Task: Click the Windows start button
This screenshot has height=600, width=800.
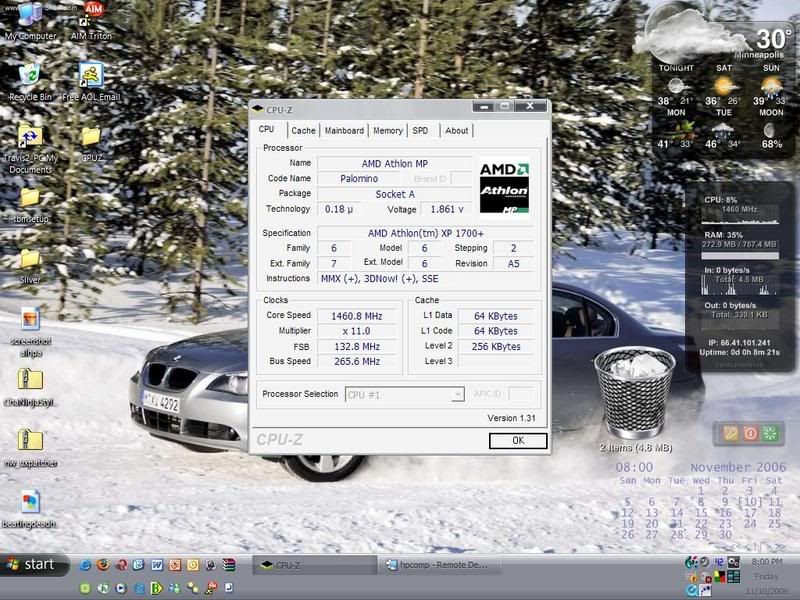Action: (34, 564)
